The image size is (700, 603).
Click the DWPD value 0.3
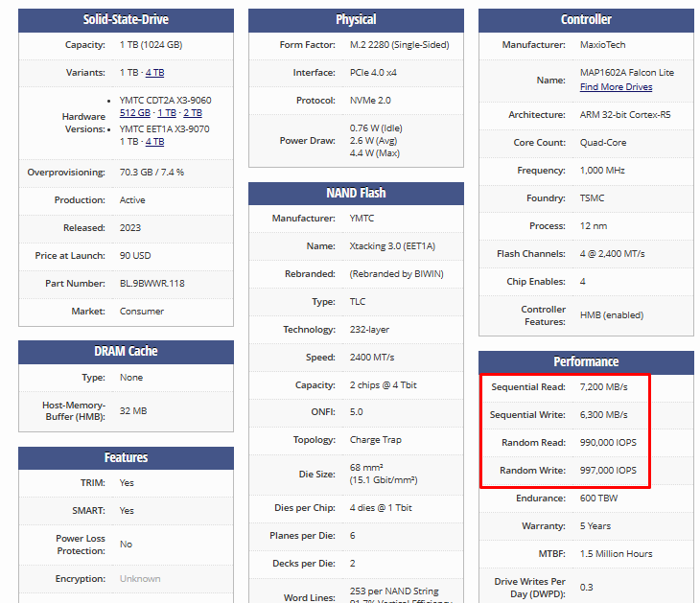586,587
